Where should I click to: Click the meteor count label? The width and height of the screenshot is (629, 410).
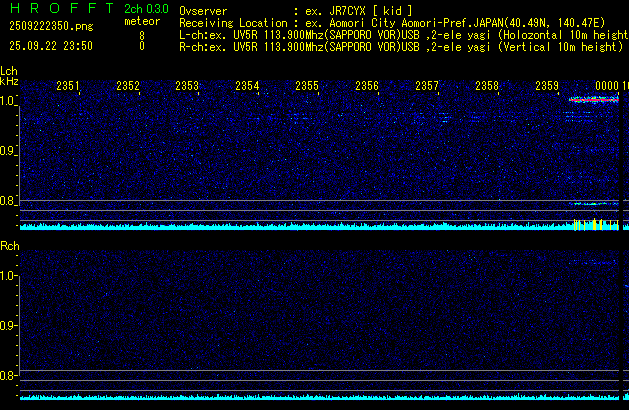pos(140,21)
